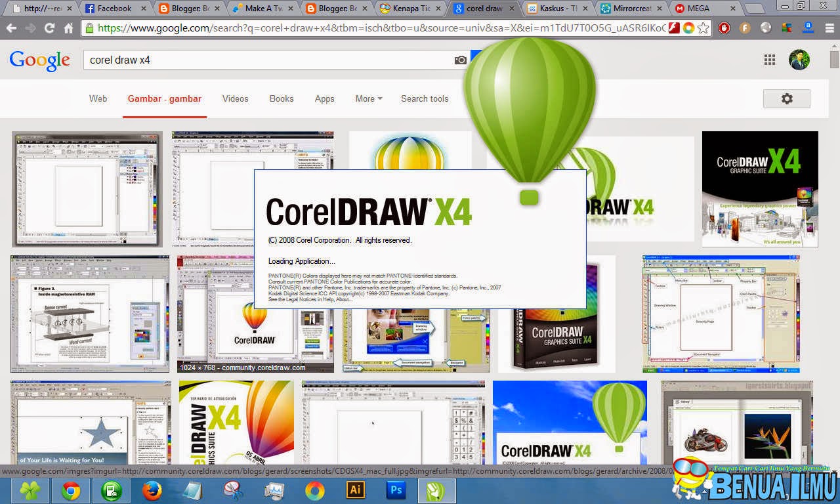Click the Windows start clover button
Viewport: 840px width, 504px height.
29,491
